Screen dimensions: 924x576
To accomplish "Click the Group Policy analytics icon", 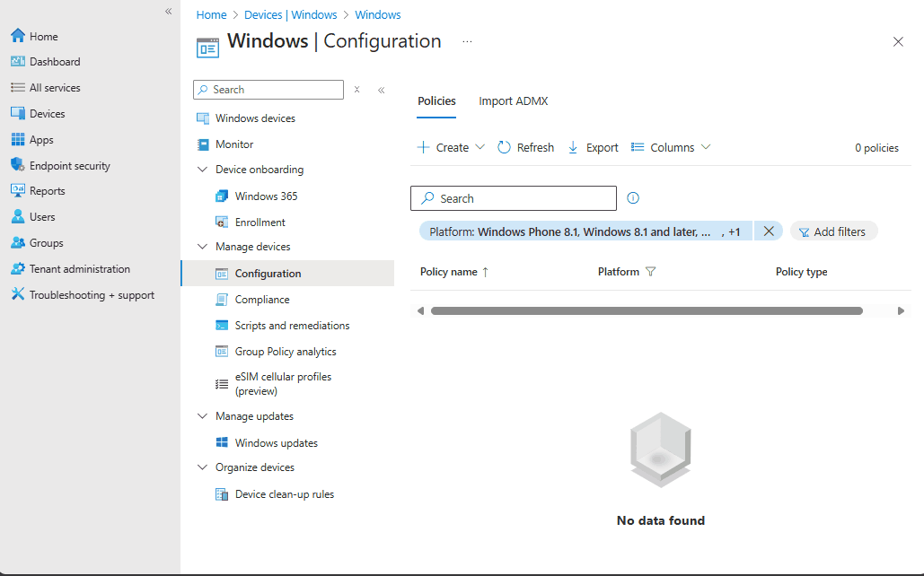I will 222,352.
